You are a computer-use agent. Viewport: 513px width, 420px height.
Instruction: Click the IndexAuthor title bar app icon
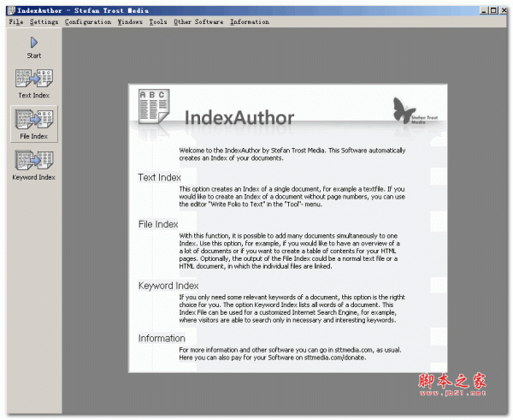pos(11,10)
